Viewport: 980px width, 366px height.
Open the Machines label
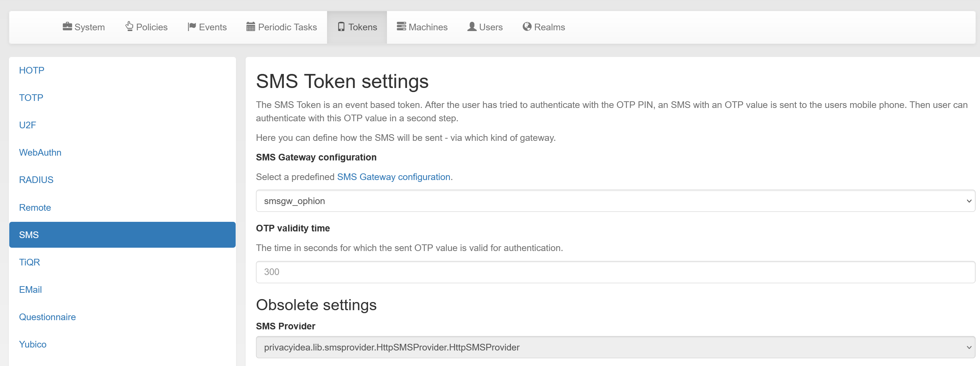click(428, 27)
